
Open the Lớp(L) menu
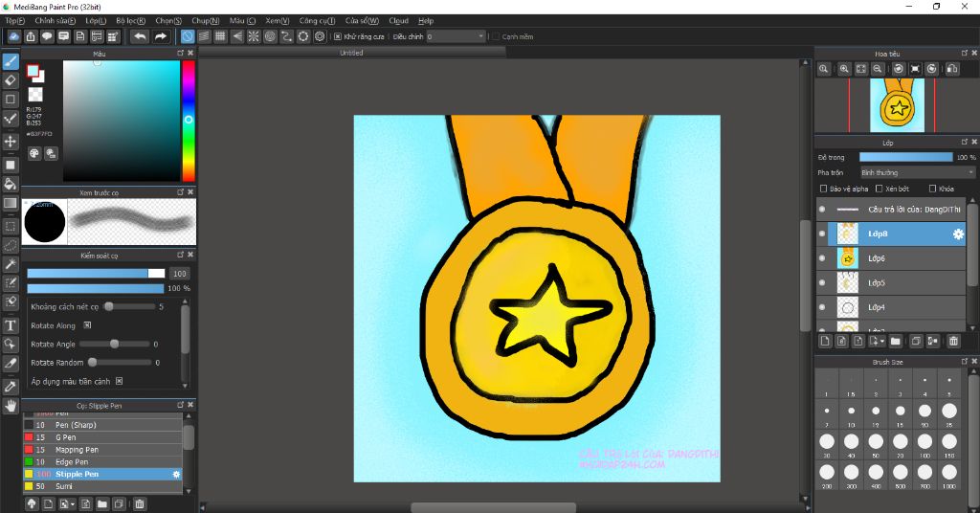coord(96,21)
